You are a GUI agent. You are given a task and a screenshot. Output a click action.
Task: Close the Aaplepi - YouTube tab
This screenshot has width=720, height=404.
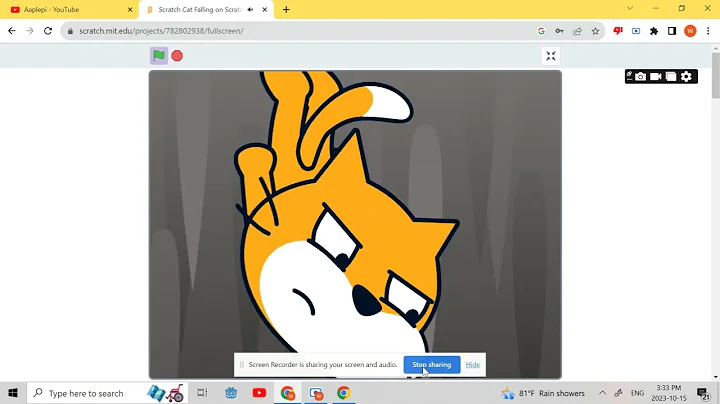130,10
